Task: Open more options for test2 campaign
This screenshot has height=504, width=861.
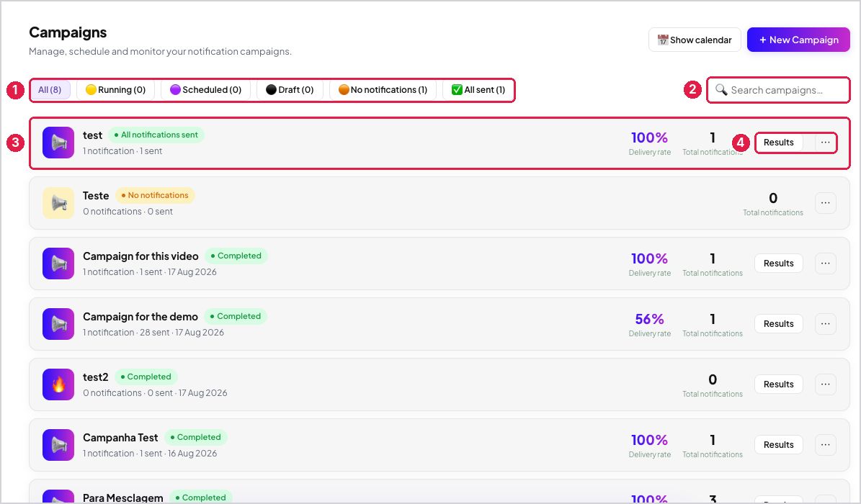Action: 825,384
